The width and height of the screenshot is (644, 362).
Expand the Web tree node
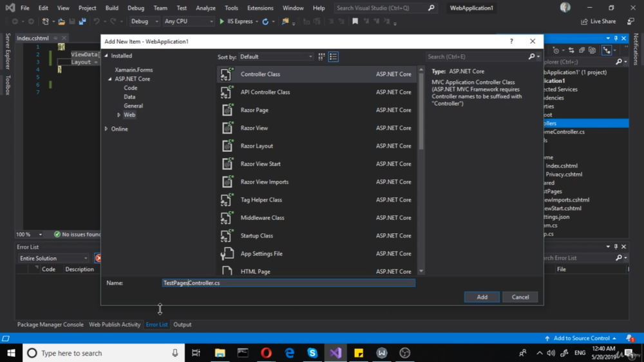pyautogui.click(x=118, y=115)
